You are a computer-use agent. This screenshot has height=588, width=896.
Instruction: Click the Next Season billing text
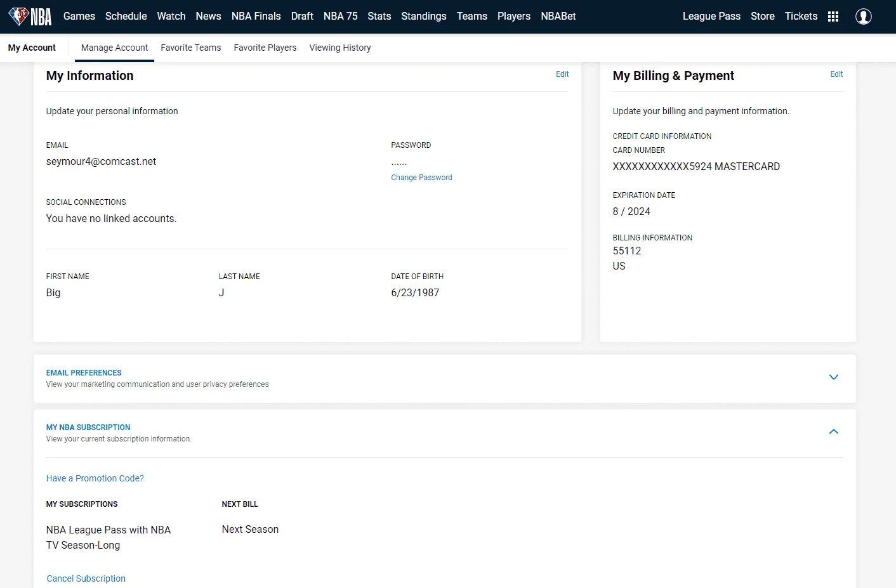point(250,530)
